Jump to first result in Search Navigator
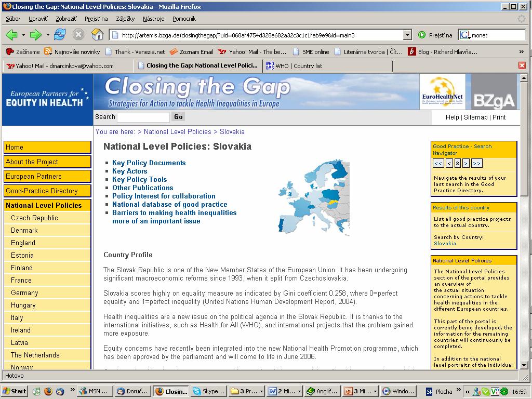This screenshot has height=399, width=532. pyautogui.click(x=438, y=164)
